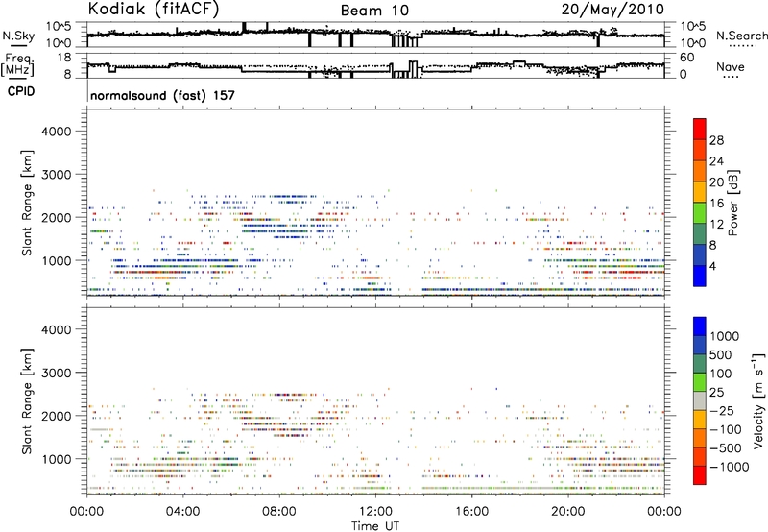
Task: Pick the light green power segment between 12 and 16
Action: pos(700,213)
